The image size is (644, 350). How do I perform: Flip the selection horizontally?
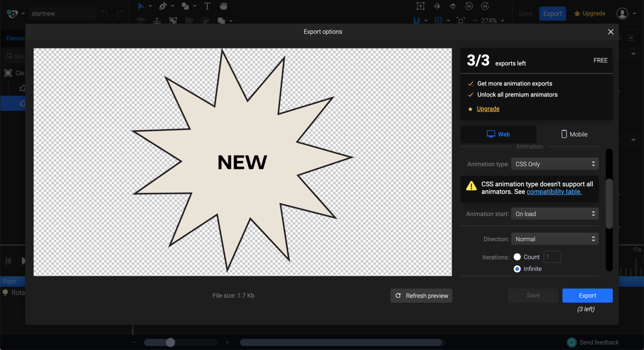pos(437,6)
